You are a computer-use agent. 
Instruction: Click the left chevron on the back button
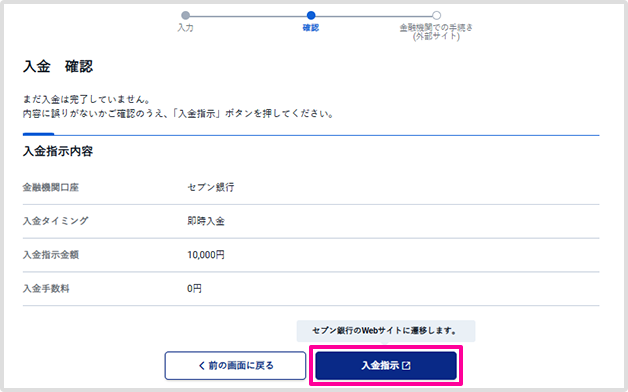tap(202, 366)
